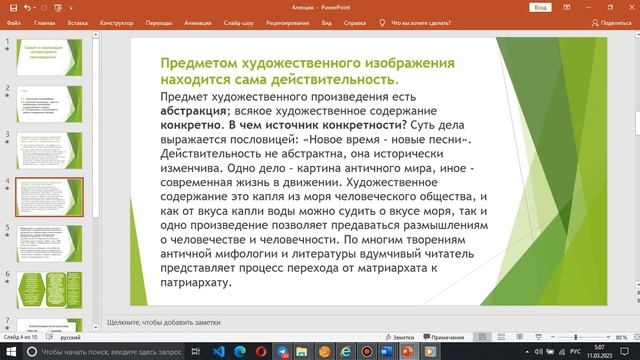Screen dimensions: 640x360
Task: Click the 'Что вы хотите сделать?' search field
Action: click(421, 23)
